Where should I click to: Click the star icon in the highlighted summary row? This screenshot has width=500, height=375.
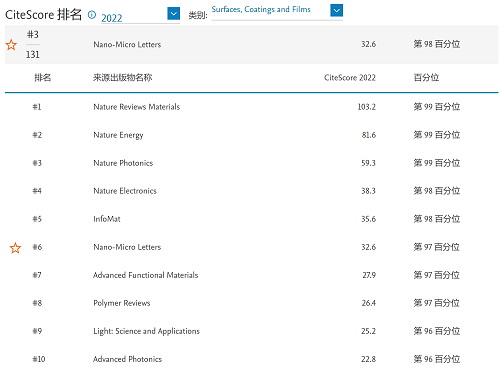pyautogui.click(x=11, y=45)
